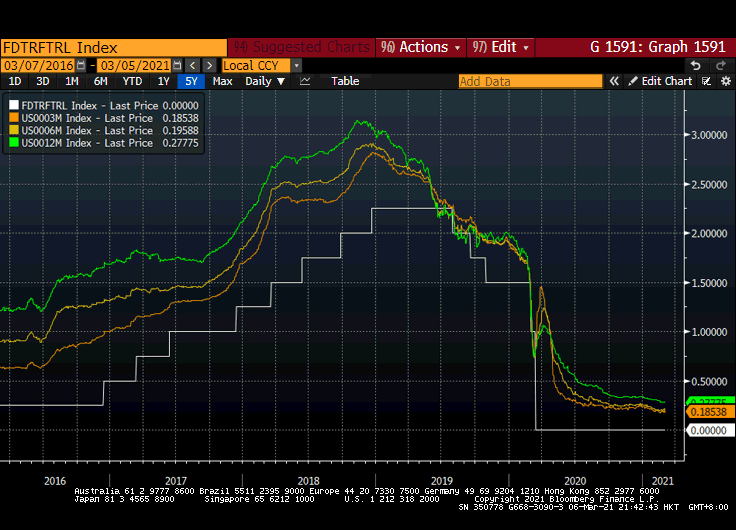This screenshot has height=530, width=736.
Task: Toggle US0012M Index green legend swatch
Action: click(13, 143)
